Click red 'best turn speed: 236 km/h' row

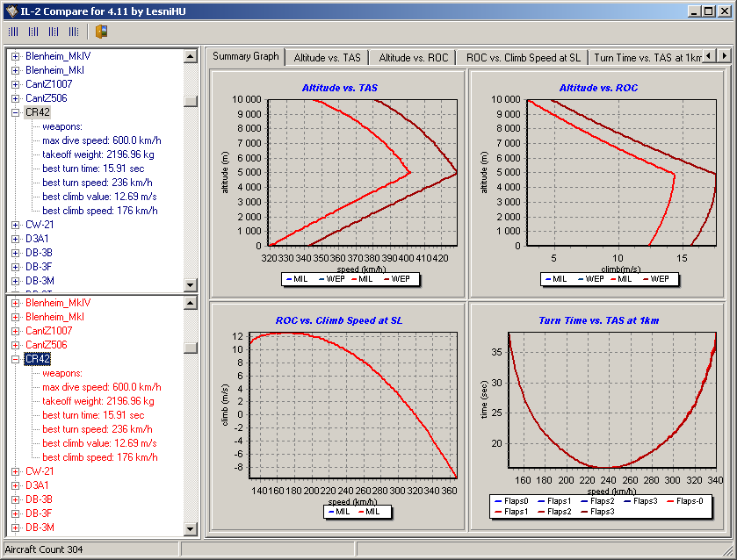pyautogui.click(x=98, y=429)
